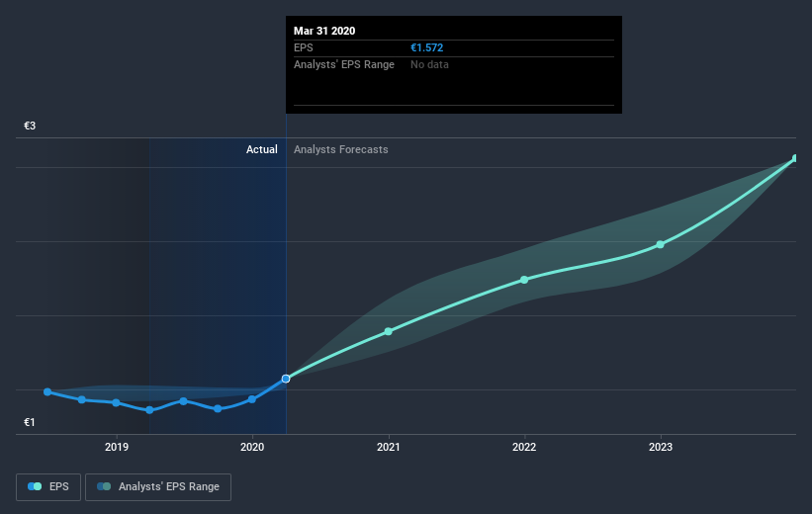Click the 2020 x-axis label
This screenshot has height=514, width=812.
[x=252, y=447]
